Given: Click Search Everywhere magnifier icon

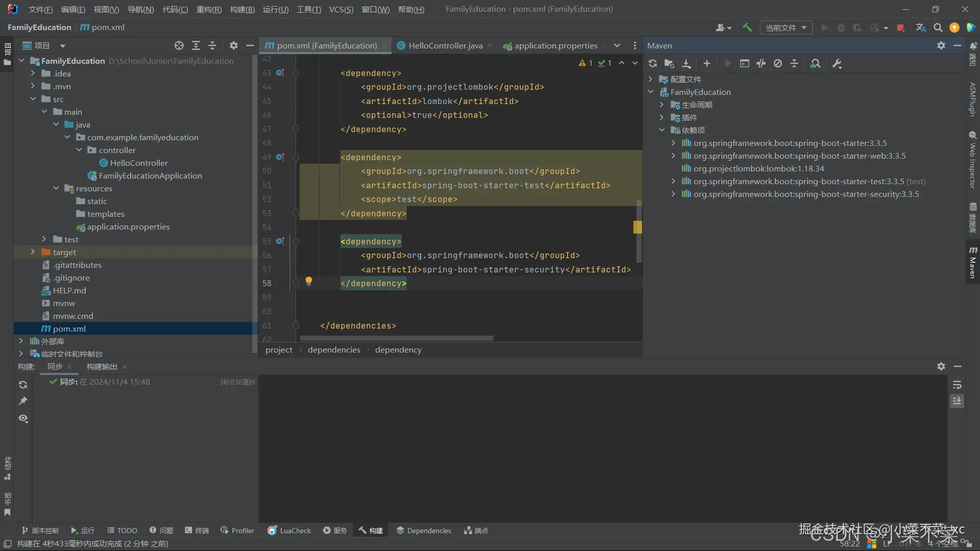Looking at the screenshot, I should [938, 28].
